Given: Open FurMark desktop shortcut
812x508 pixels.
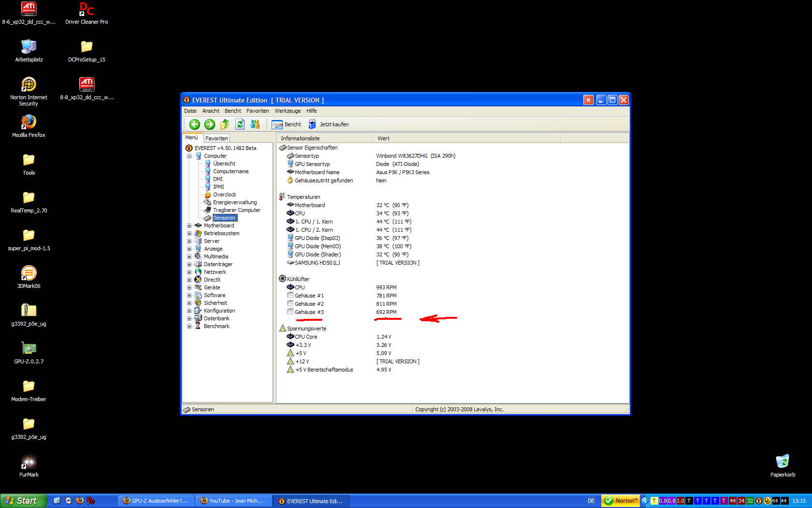Looking at the screenshot, I should coord(29,466).
